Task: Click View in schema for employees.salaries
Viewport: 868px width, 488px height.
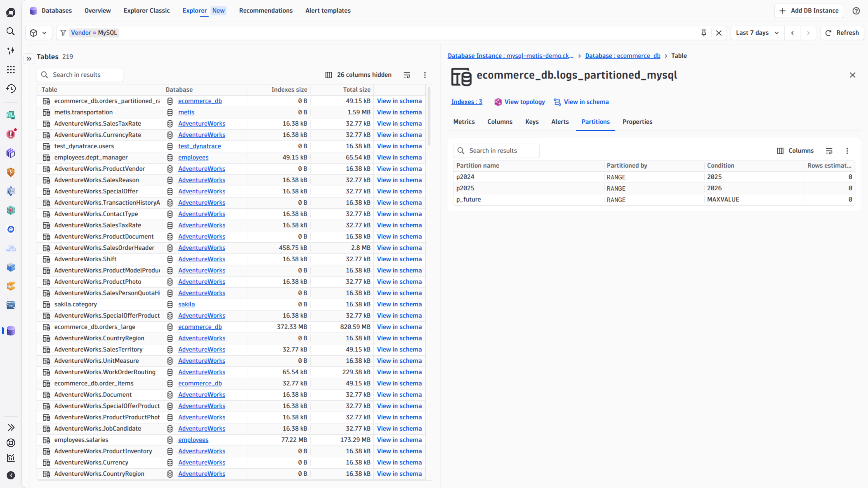Action: point(399,439)
